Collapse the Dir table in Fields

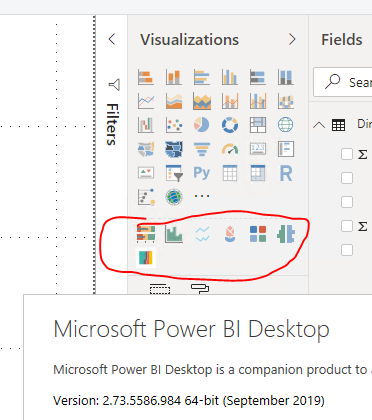[x=319, y=125]
